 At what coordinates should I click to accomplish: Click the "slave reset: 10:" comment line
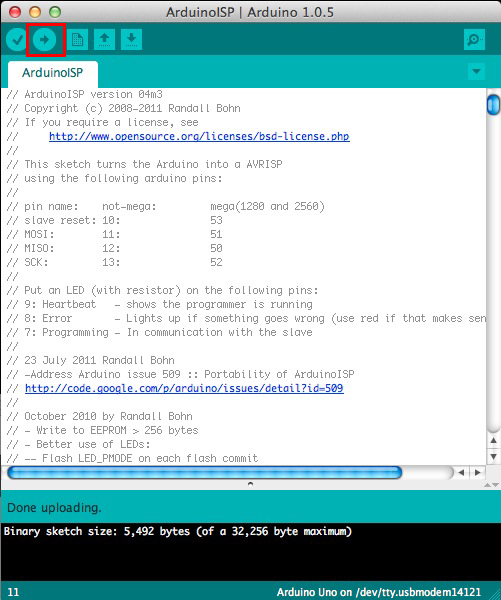(x=114, y=220)
